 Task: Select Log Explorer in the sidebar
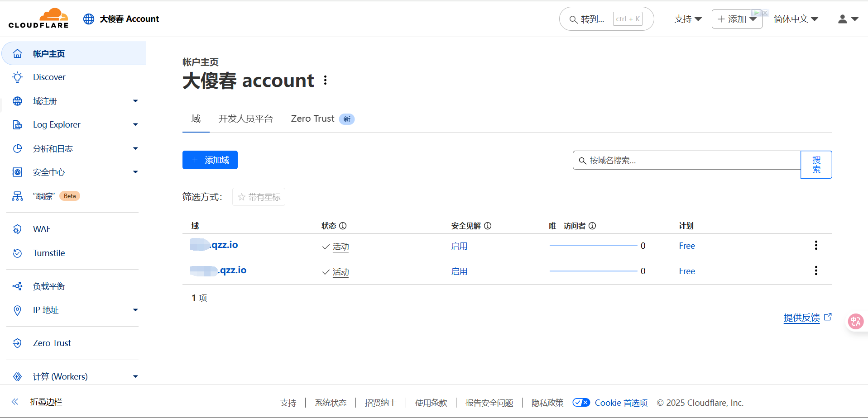point(57,124)
